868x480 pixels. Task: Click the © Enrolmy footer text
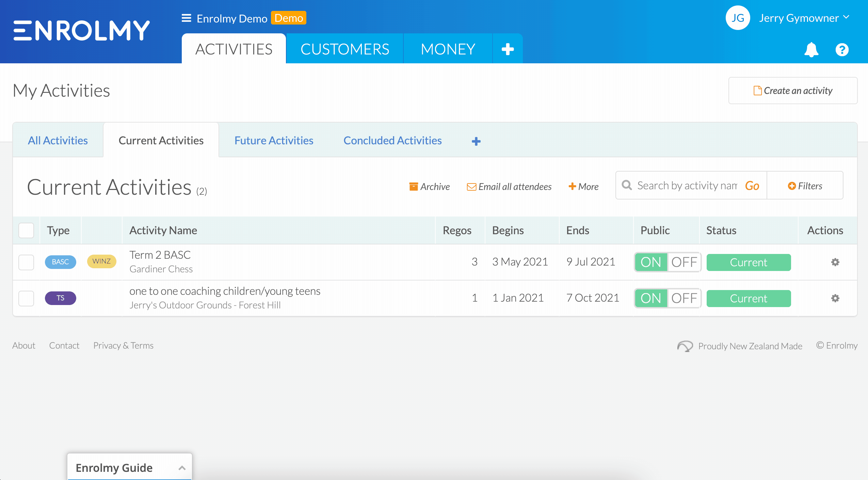pos(837,346)
